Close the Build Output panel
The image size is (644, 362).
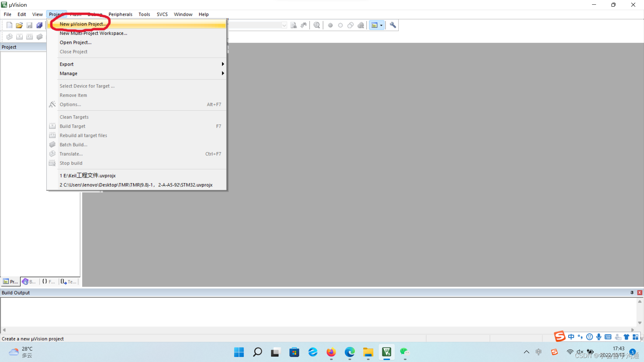click(x=640, y=293)
